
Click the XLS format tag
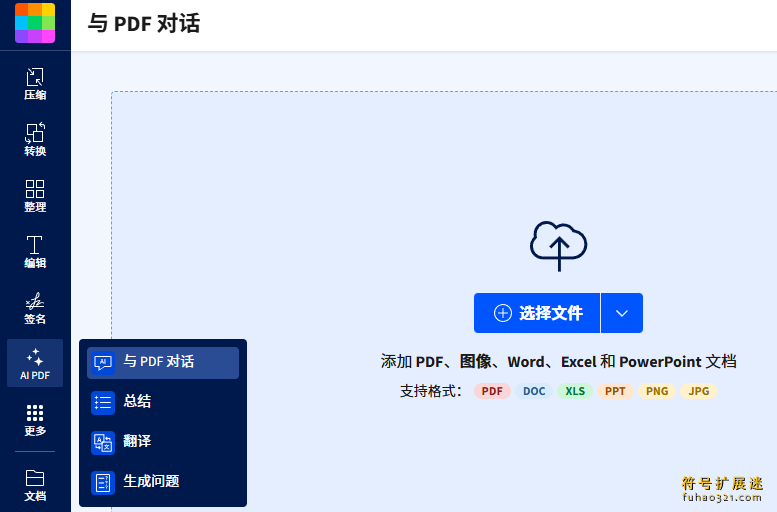[575, 391]
